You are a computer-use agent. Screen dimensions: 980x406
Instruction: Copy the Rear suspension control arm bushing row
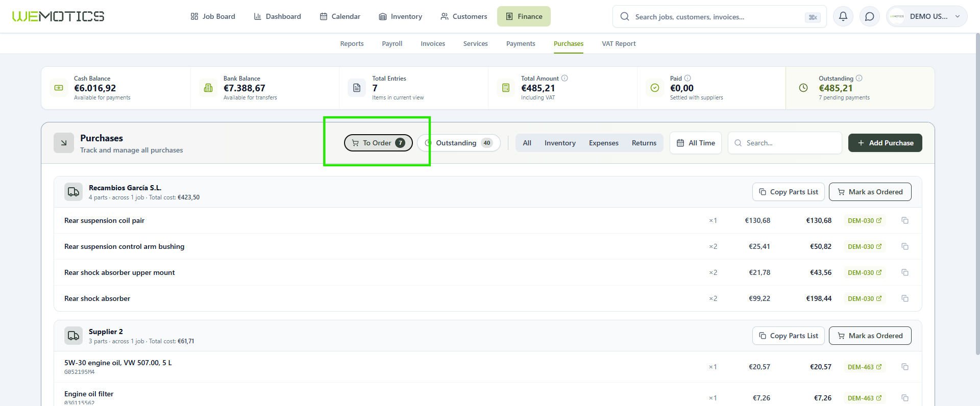pyautogui.click(x=905, y=246)
